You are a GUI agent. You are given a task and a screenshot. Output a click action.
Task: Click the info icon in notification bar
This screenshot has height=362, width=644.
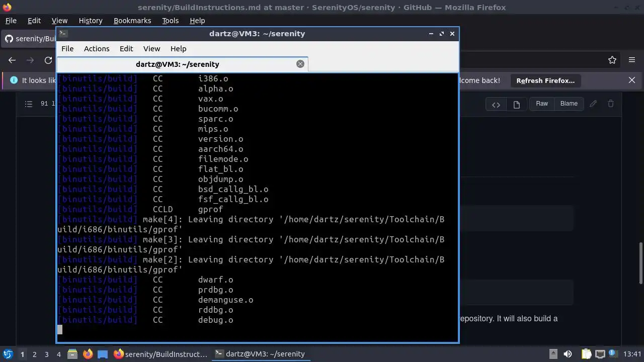[14, 80]
